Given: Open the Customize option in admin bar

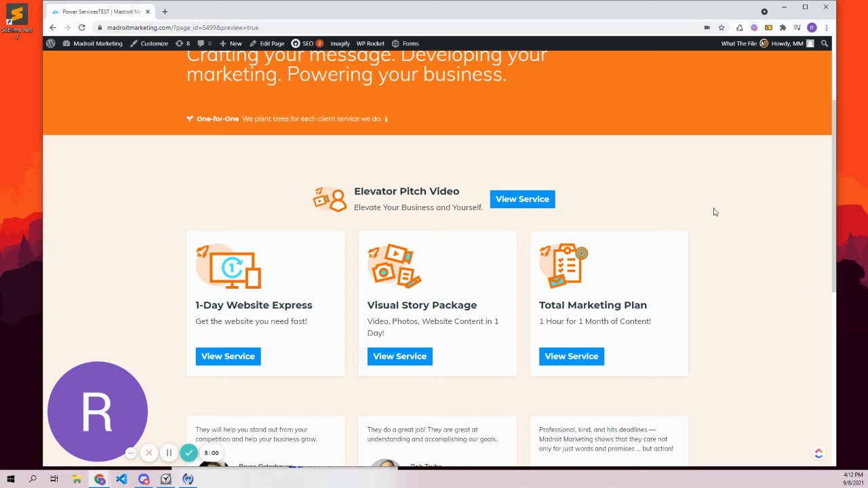Looking at the screenshot, I should click(x=149, y=43).
